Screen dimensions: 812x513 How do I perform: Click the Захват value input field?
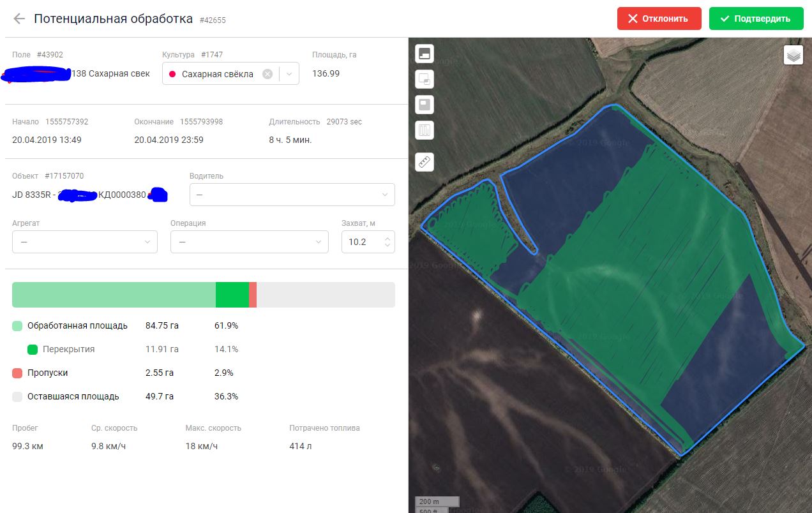(x=361, y=242)
